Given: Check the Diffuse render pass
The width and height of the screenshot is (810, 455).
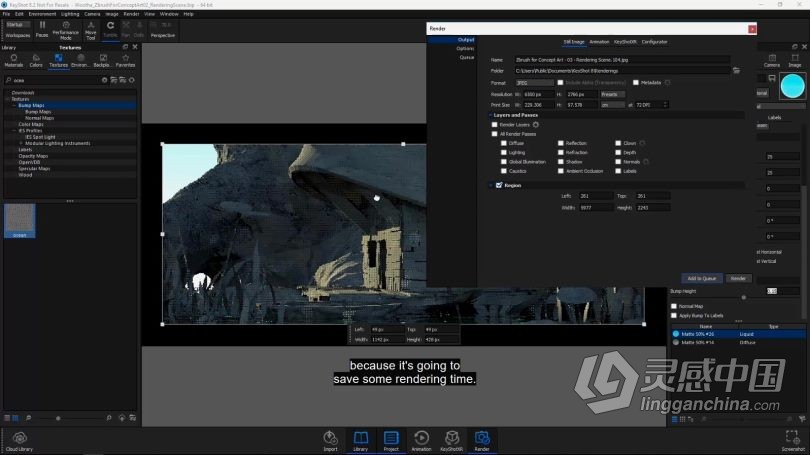Looking at the screenshot, I should [504, 143].
